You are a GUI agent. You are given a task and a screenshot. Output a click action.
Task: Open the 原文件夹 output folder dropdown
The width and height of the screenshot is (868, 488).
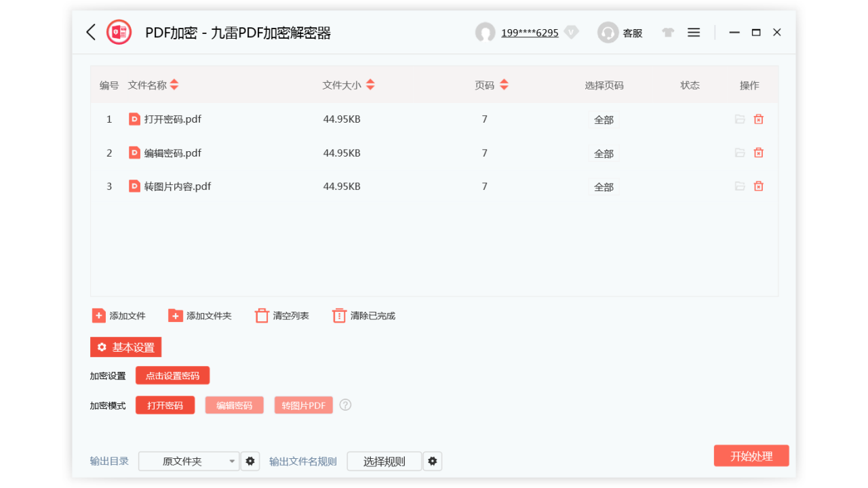click(x=189, y=461)
